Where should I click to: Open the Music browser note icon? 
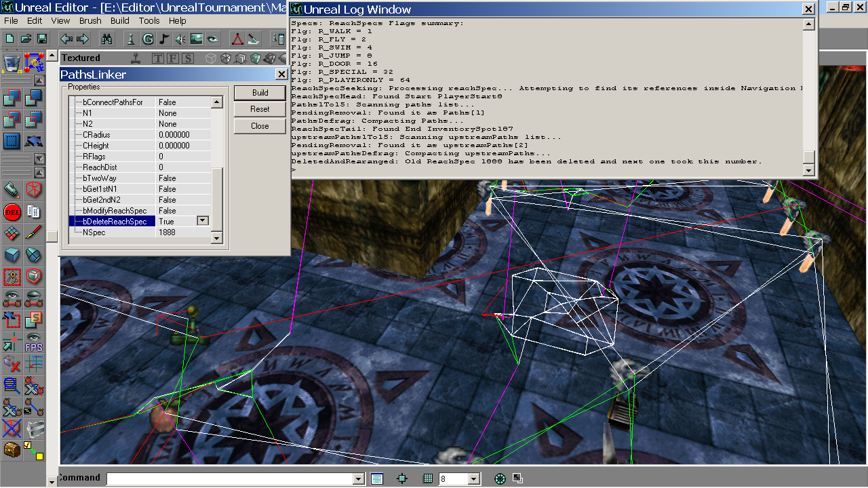(164, 39)
